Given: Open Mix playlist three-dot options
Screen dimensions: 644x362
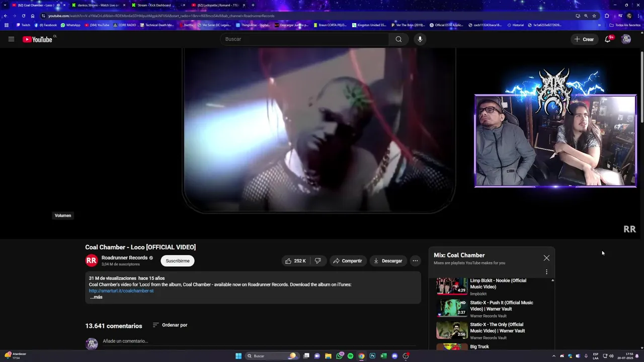Looking at the screenshot, I should point(546,272).
